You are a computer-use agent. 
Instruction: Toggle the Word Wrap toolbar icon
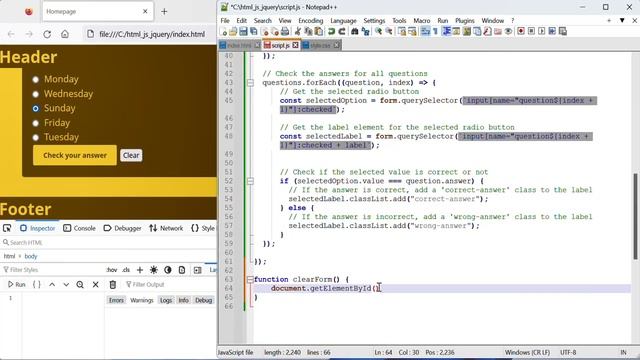point(424,31)
